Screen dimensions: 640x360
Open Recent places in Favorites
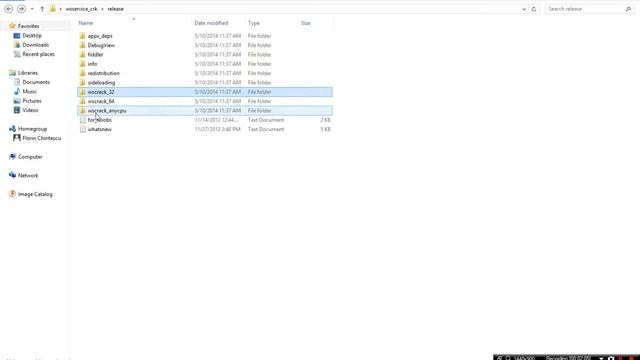[38, 54]
